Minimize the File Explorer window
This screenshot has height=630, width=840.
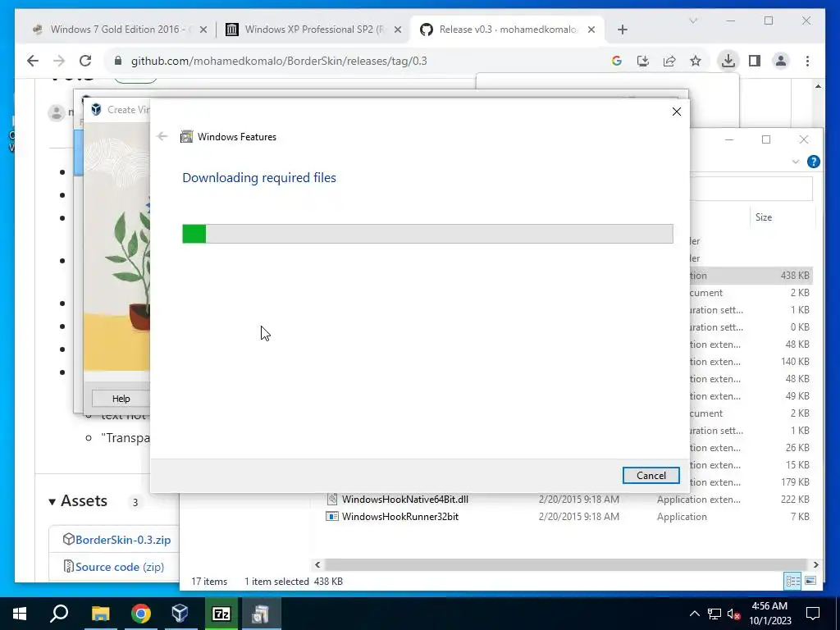[729, 139]
